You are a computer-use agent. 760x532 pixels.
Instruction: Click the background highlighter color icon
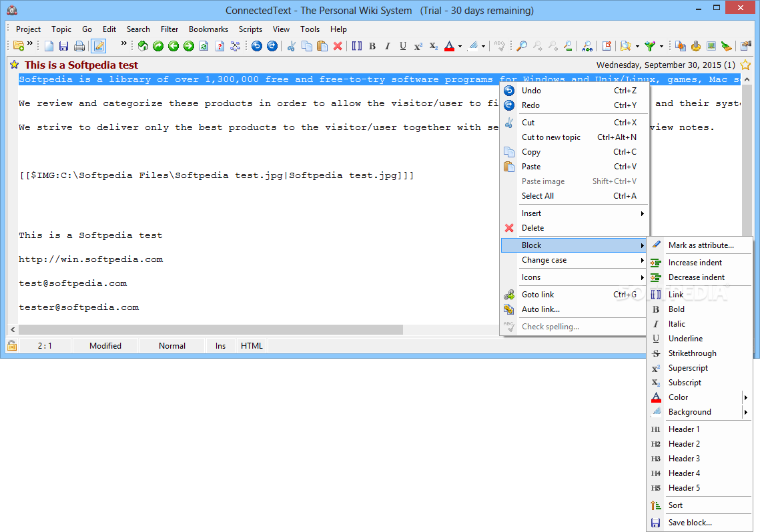pyautogui.click(x=474, y=46)
